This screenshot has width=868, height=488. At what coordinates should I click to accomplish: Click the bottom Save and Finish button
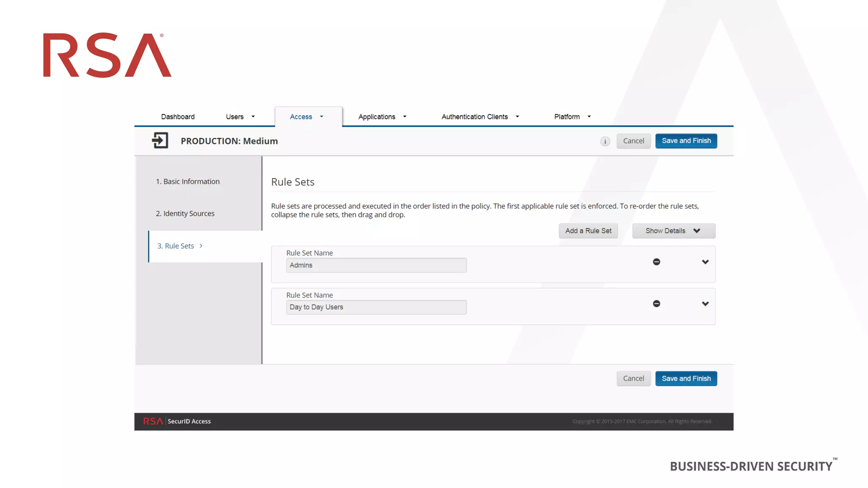tap(686, 379)
